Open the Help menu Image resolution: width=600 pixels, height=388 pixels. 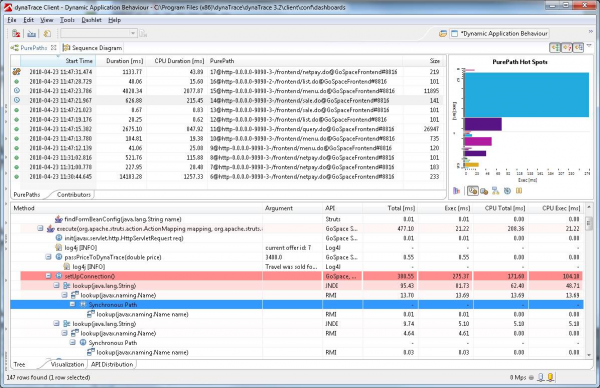tap(114, 20)
